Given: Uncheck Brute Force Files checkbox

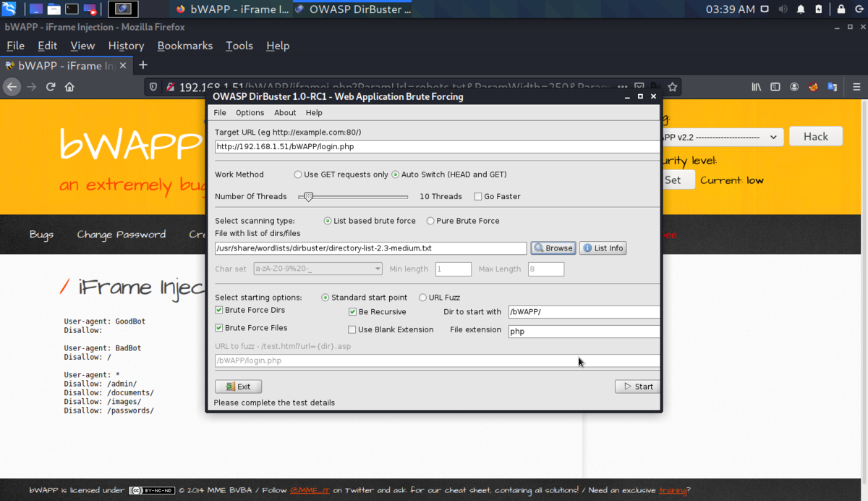Looking at the screenshot, I should [219, 328].
